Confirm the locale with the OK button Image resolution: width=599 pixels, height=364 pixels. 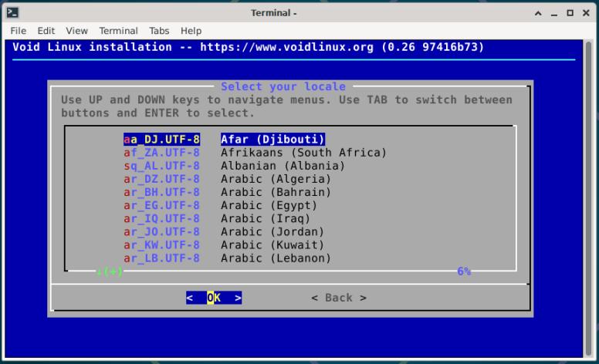tap(214, 298)
